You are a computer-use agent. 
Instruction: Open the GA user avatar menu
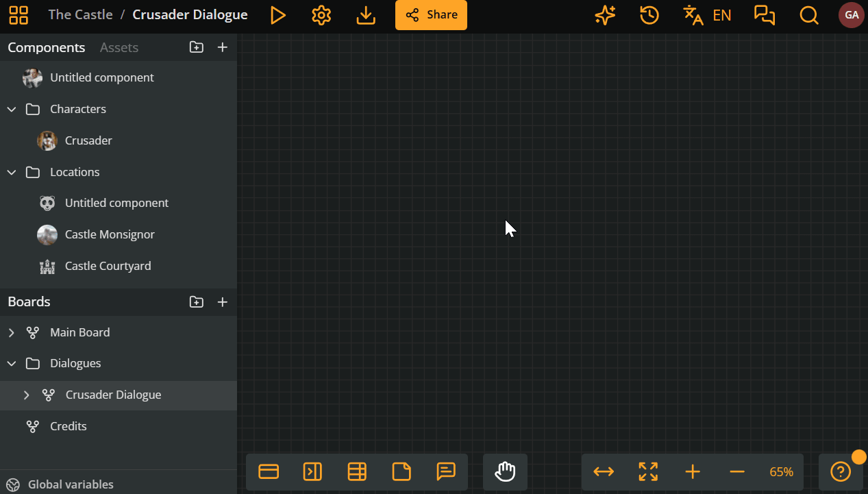coord(852,15)
